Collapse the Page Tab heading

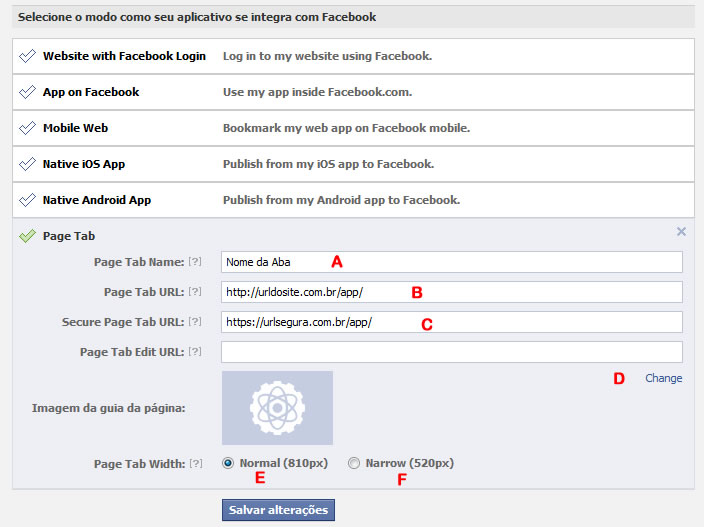click(69, 236)
